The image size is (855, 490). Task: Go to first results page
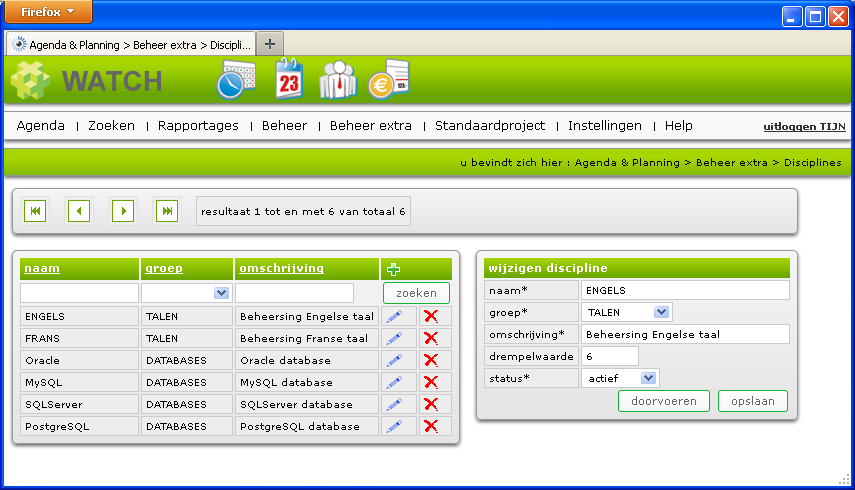pos(35,211)
